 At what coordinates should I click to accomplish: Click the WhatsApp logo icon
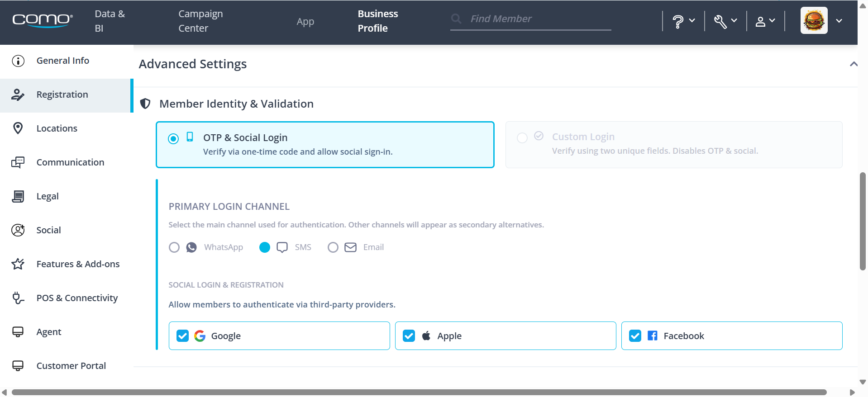click(191, 247)
